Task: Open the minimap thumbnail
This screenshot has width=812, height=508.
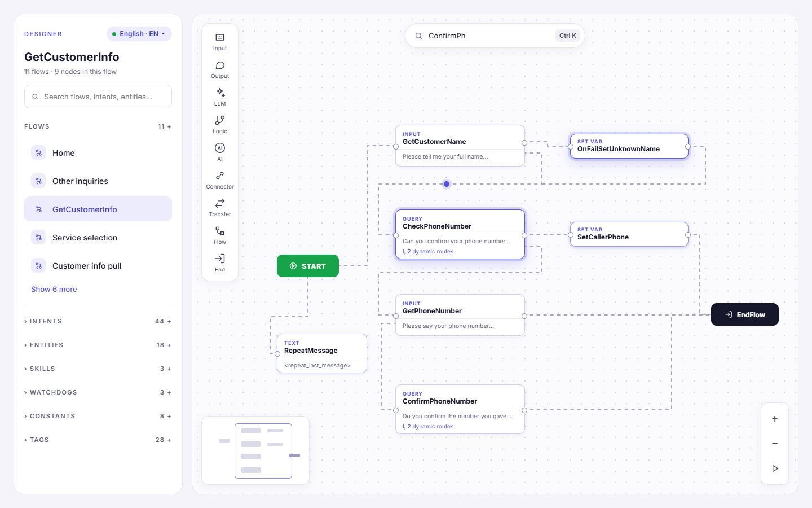Action: point(255,450)
